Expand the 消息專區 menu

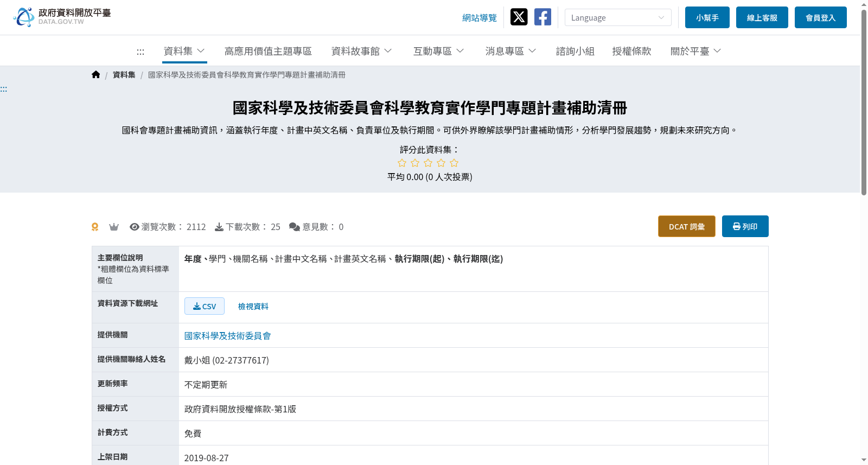(510, 51)
